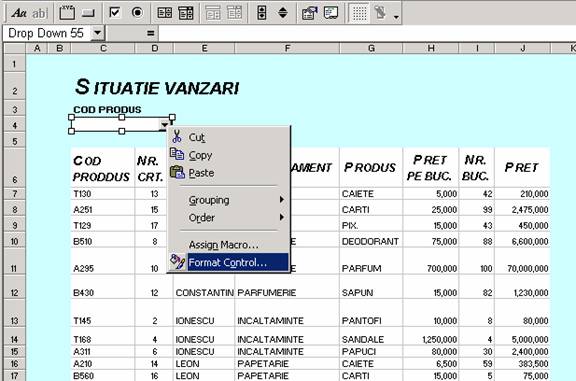Image resolution: width=576 pixels, height=381 pixels.
Task: Select the Button control tool
Action: (x=88, y=13)
